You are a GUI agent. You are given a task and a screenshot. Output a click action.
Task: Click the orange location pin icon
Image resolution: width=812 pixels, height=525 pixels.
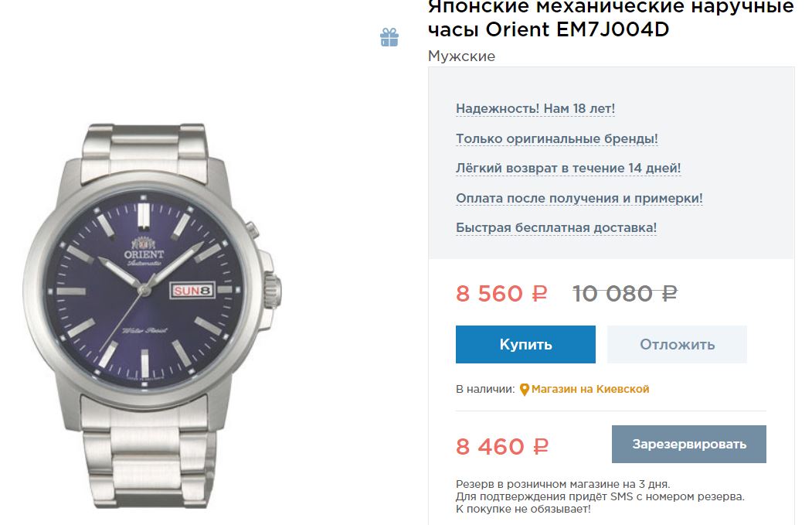pyautogui.click(x=525, y=390)
